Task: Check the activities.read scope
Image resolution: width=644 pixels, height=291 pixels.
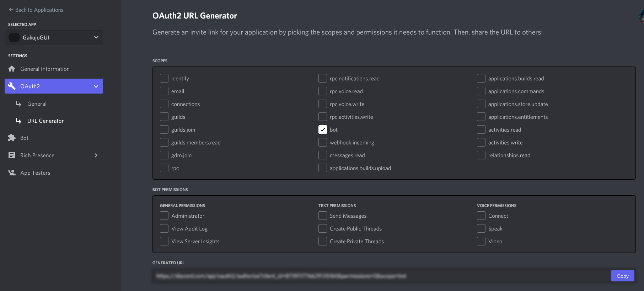Action: [x=481, y=129]
